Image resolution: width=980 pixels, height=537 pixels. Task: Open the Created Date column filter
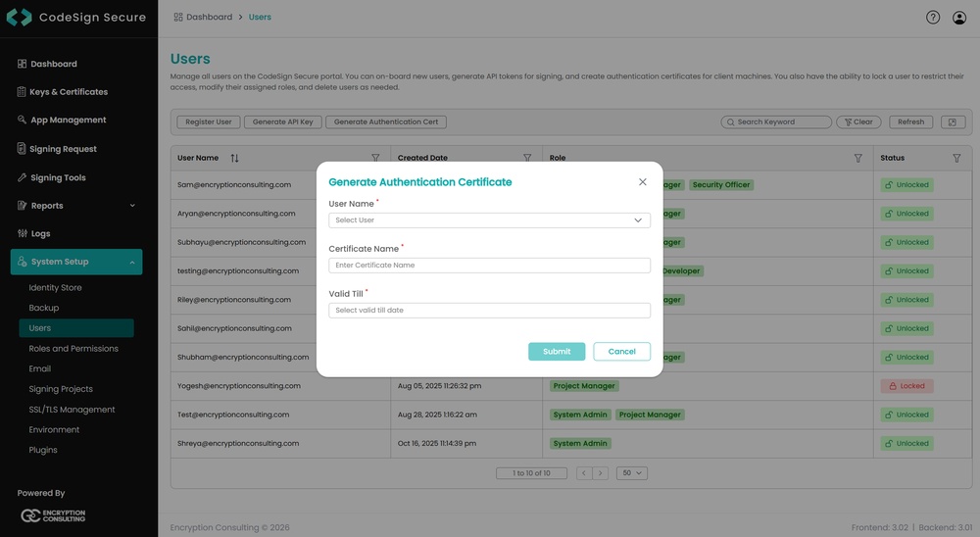[527, 158]
